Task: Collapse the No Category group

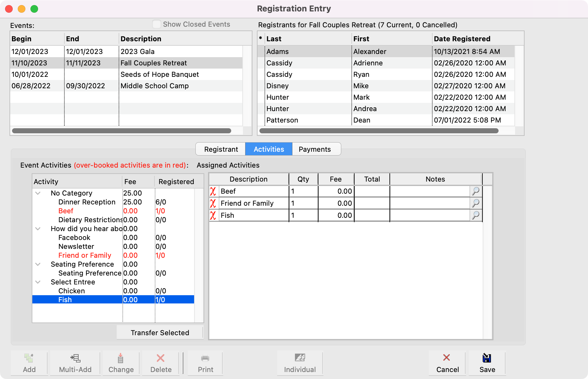Action: point(38,193)
